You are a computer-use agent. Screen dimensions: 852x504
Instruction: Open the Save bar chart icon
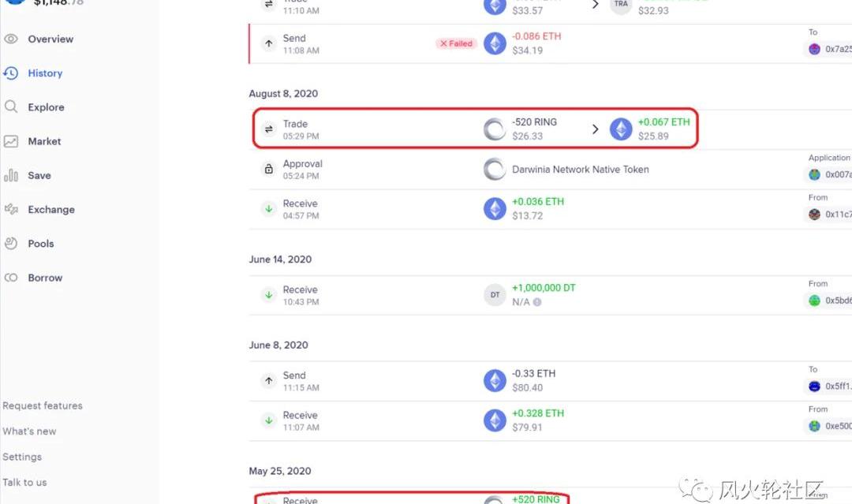click(11, 175)
